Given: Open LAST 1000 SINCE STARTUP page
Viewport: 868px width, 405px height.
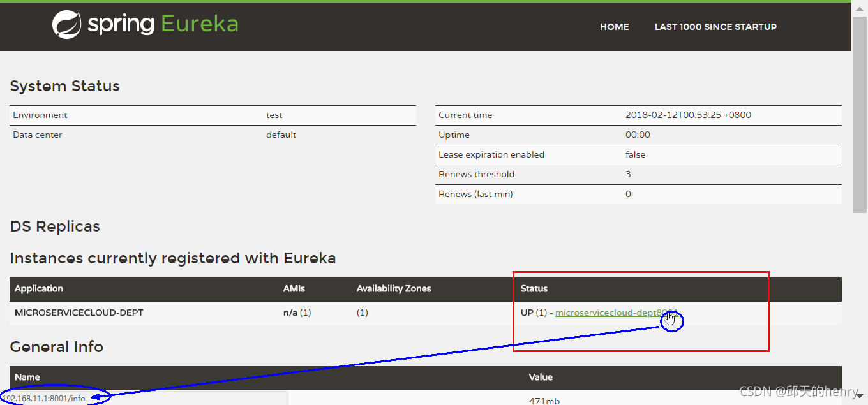Looking at the screenshot, I should coord(715,27).
